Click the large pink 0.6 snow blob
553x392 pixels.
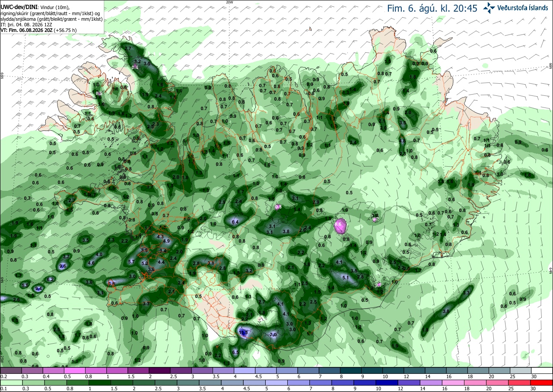[x=340, y=224]
